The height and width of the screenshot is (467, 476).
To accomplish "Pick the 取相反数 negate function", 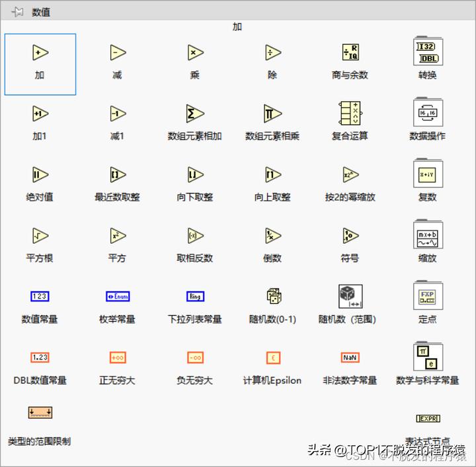I will (195, 236).
